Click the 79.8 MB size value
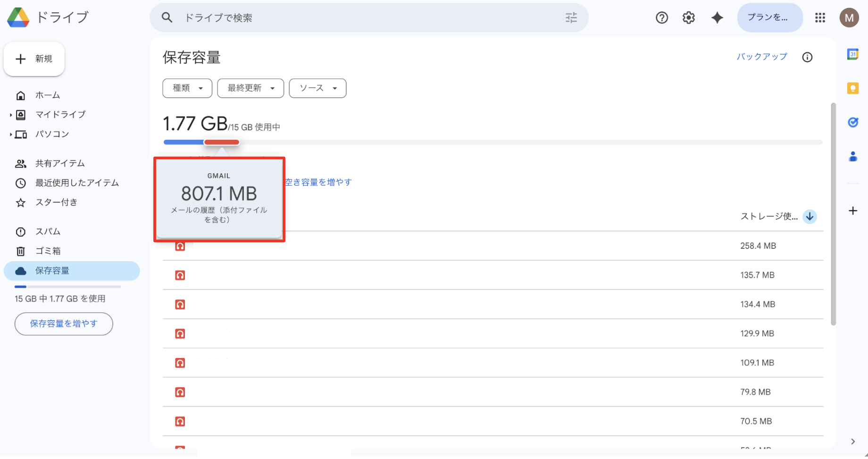Viewport: 868px width, 459px height. pos(755,392)
